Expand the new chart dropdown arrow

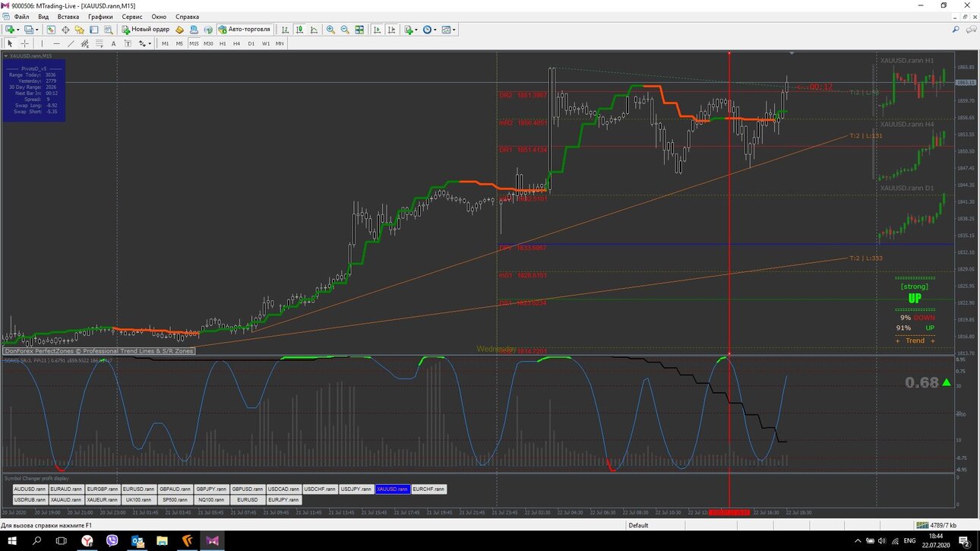coord(18,30)
